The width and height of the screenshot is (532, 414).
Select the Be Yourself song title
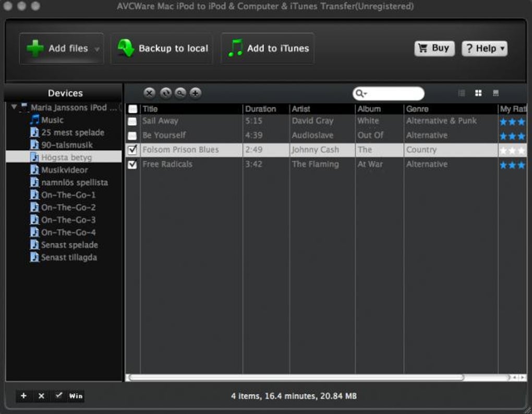(x=164, y=135)
